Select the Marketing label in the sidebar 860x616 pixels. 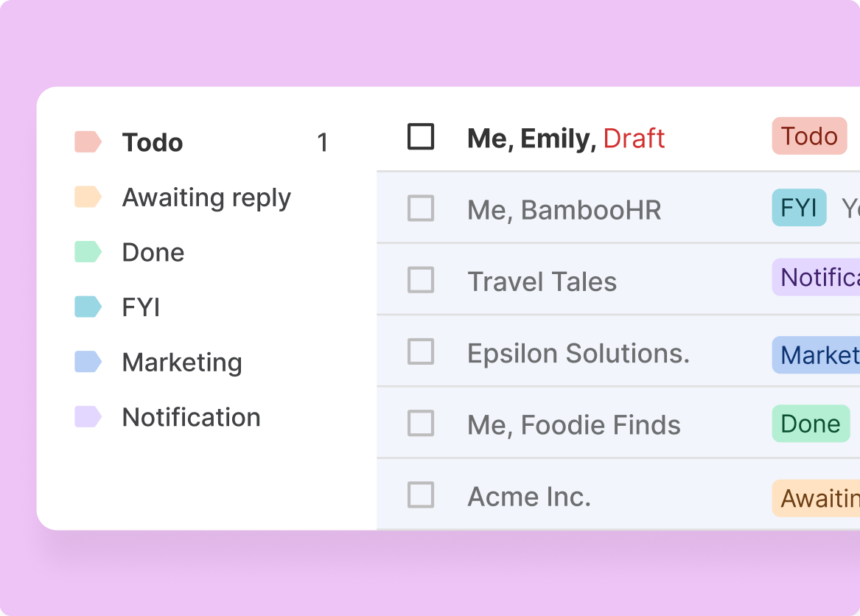coord(183,362)
